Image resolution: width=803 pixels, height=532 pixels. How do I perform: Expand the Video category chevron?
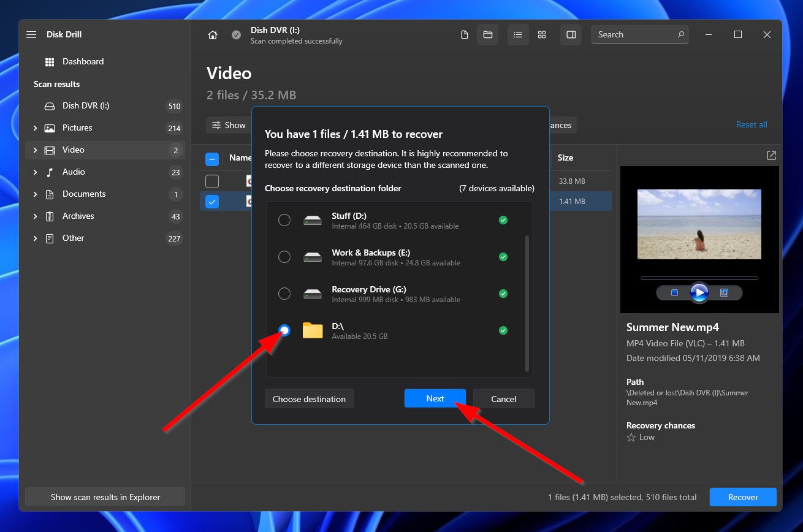(35, 150)
